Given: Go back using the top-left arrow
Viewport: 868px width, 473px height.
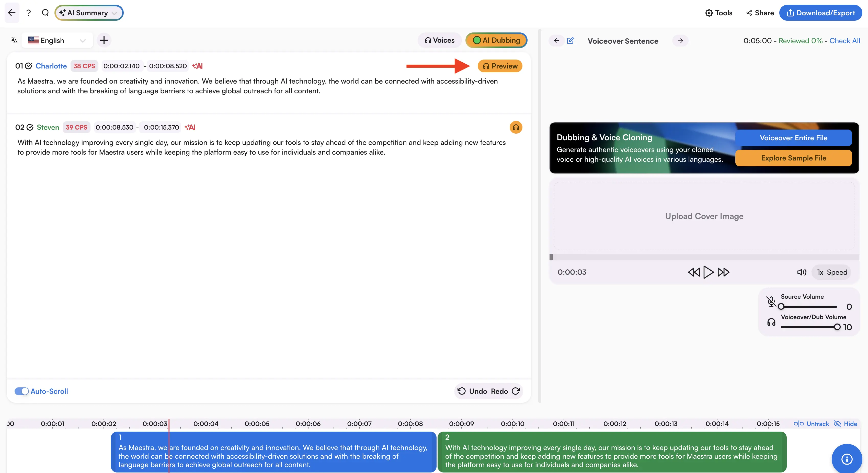Looking at the screenshot, I should coord(12,13).
